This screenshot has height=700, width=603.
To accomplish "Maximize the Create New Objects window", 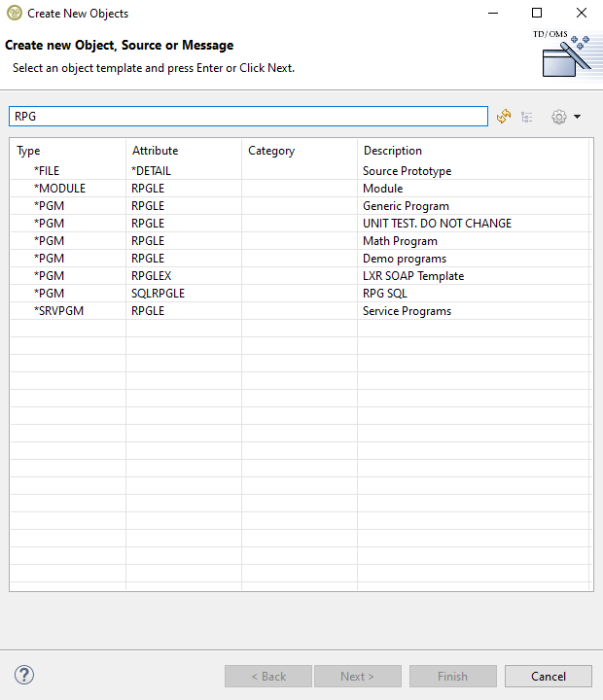I will click(537, 14).
